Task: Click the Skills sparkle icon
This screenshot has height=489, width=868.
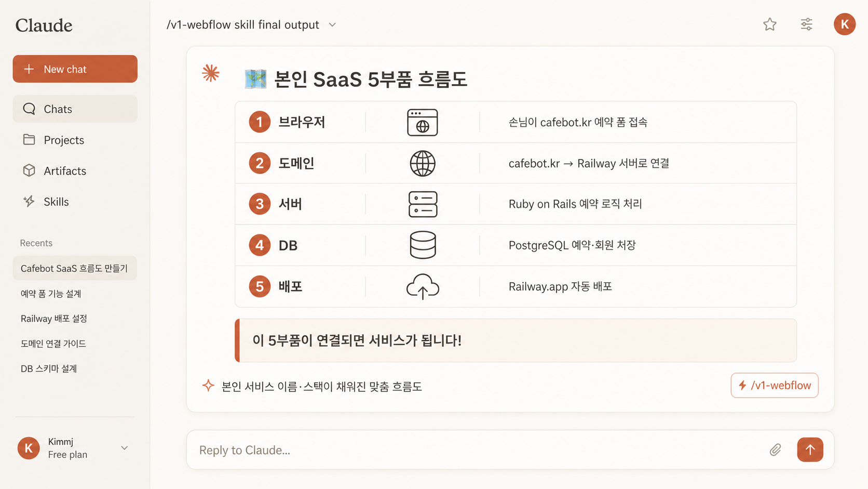Action: pos(29,201)
